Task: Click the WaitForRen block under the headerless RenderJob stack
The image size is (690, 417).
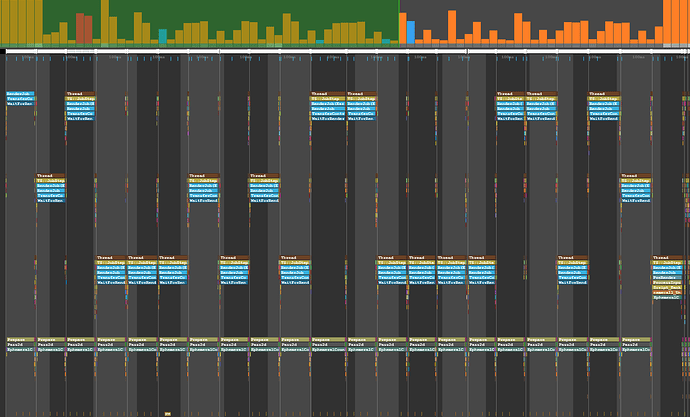Action: click(20, 104)
